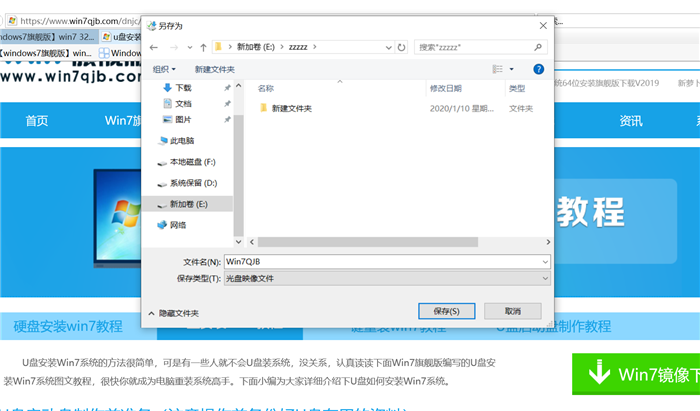
Task: Click the file list horizontal scrollbar thumb
Action: click(368, 242)
